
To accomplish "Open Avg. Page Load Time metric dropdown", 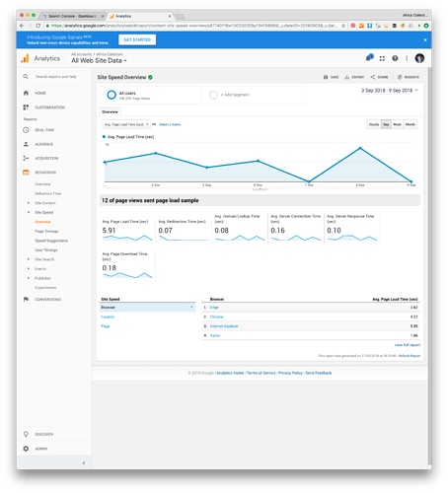I will tap(126, 124).
